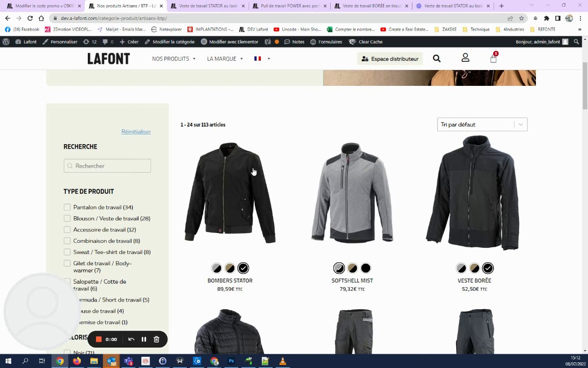Open Formulaires in the admin bar
588x368 pixels.
pos(326,42)
